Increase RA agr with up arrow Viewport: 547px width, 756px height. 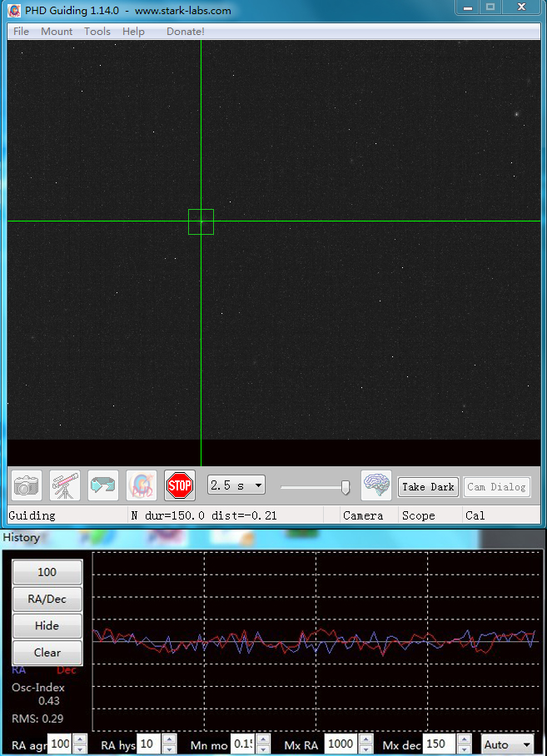pos(80,739)
